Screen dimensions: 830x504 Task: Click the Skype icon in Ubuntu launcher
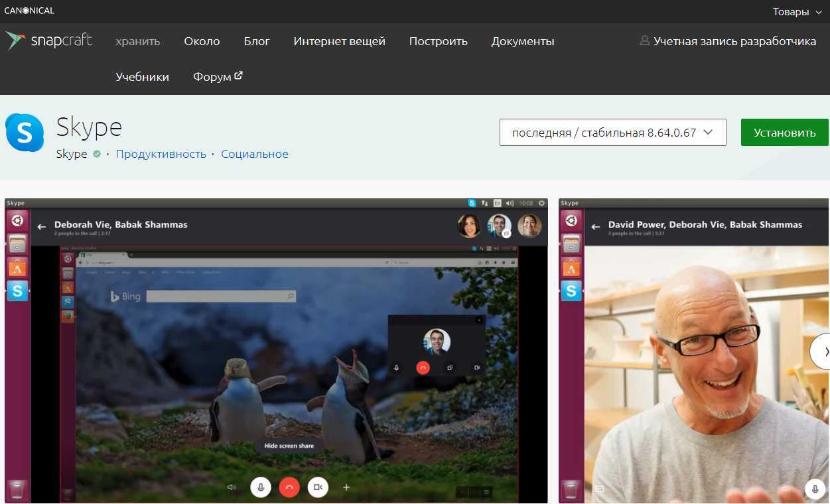pos(17,290)
